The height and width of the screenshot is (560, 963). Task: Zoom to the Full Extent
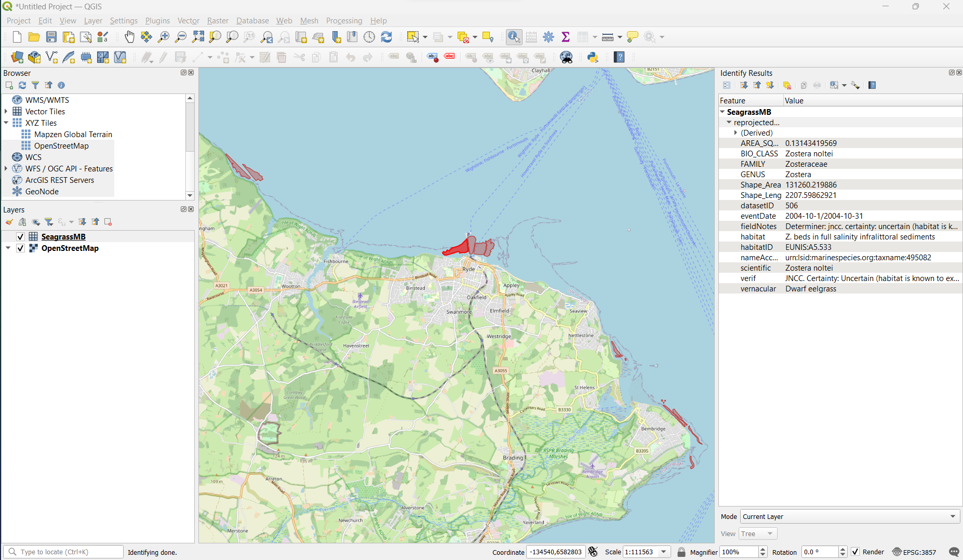[x=198, y=37]
